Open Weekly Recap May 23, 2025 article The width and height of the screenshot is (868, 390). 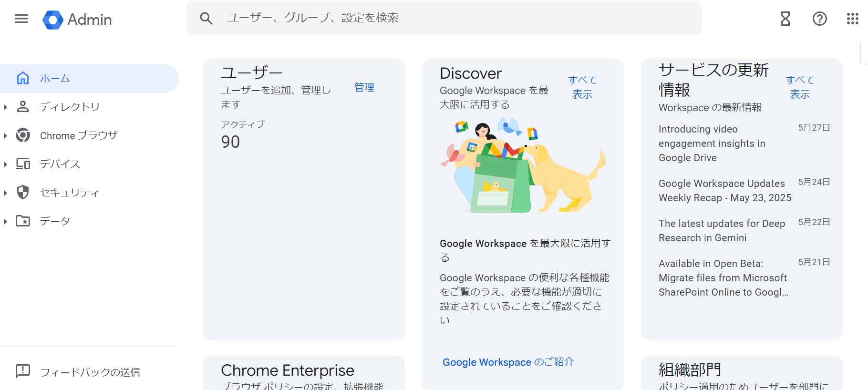(x=725, y=191)
